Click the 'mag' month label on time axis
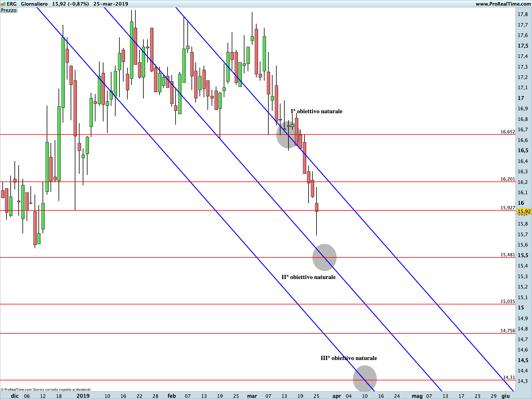The width and height of the screenshot is (532, 399). 417,396
